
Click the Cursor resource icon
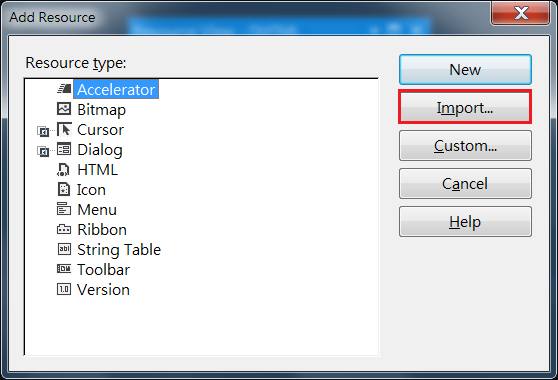point(64,130)
